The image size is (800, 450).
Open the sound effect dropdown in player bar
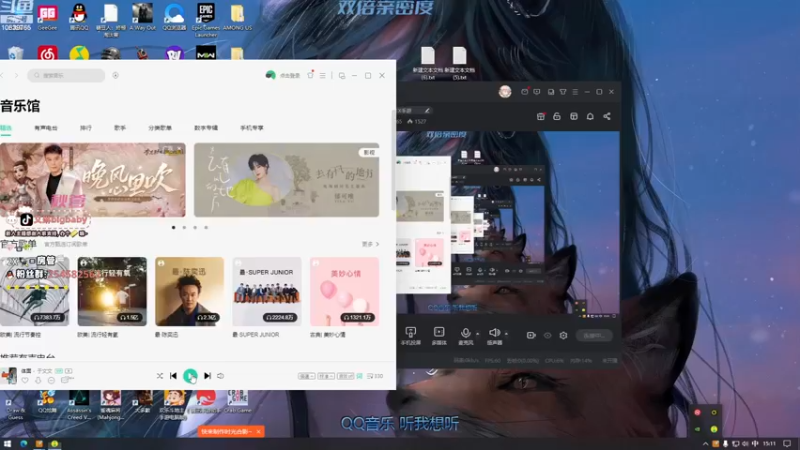345,376
